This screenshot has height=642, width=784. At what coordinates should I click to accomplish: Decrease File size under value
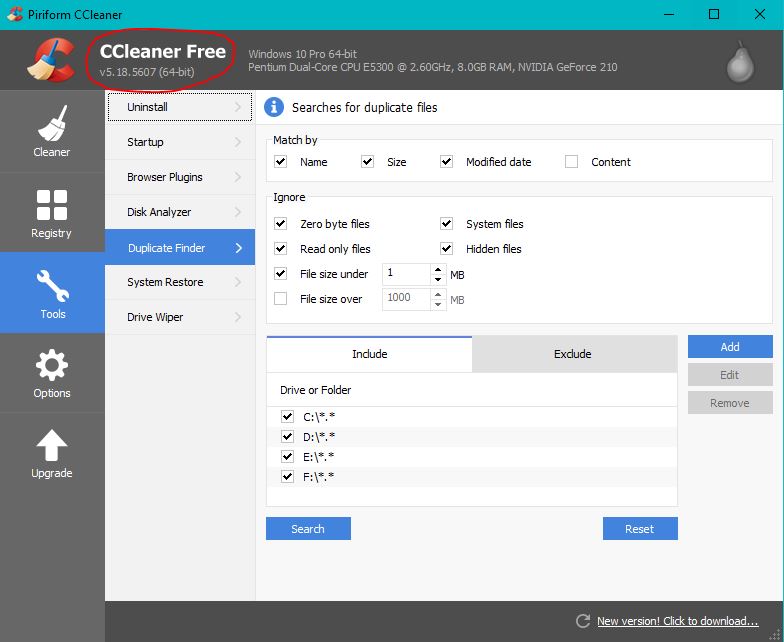(438, 279)
